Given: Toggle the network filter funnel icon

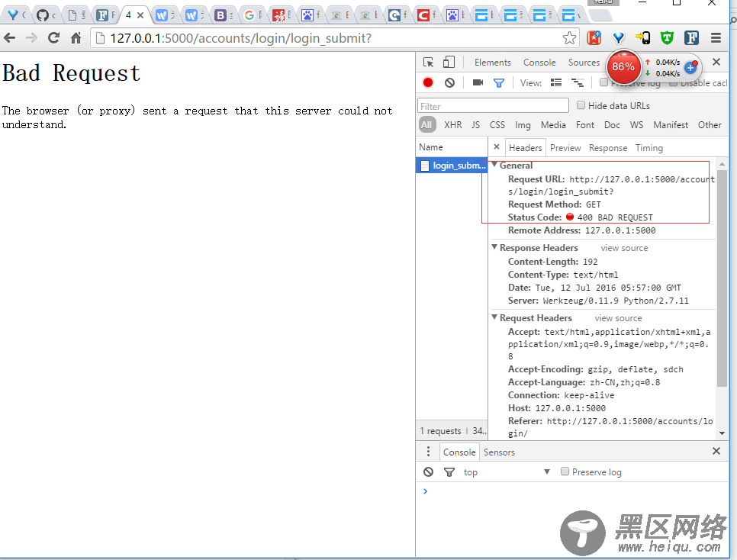Looking at the screenshot, I should (499, 83).
